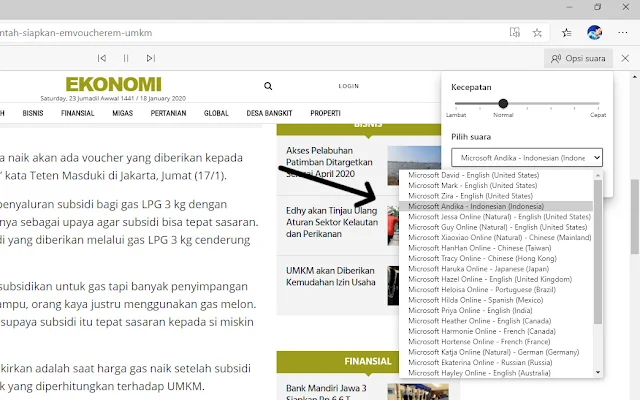640x400 pixels.
Task: Click the translate page icon in the address bar
Action: point(515,32)
